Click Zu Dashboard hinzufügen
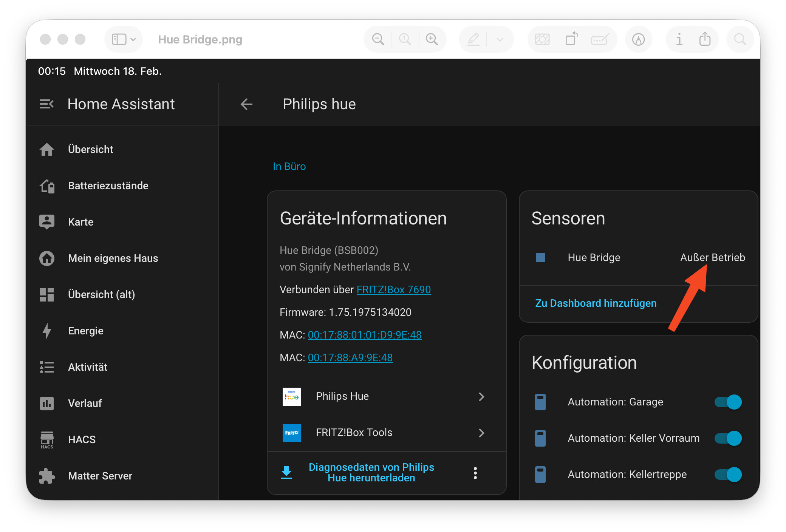 click(596, 303)
